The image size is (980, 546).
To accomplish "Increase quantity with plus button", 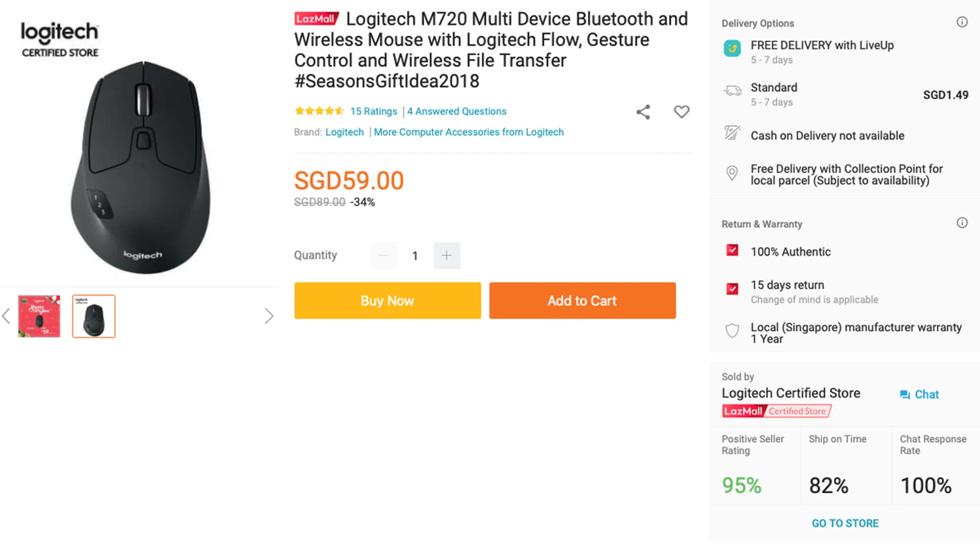I will pyautogui.click(x=447, y=255).
